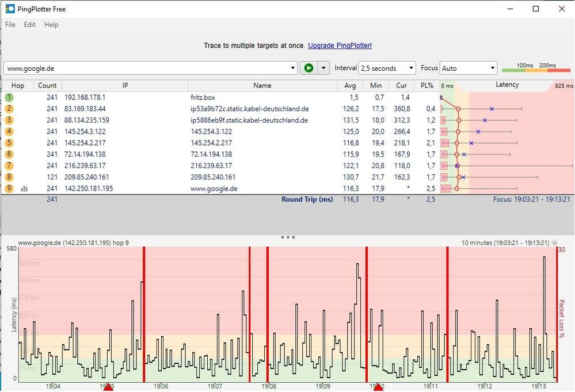Start tracing with the green play button
Image resolution: width=575 pixels, height=392 pixels.
click(309, 68)
